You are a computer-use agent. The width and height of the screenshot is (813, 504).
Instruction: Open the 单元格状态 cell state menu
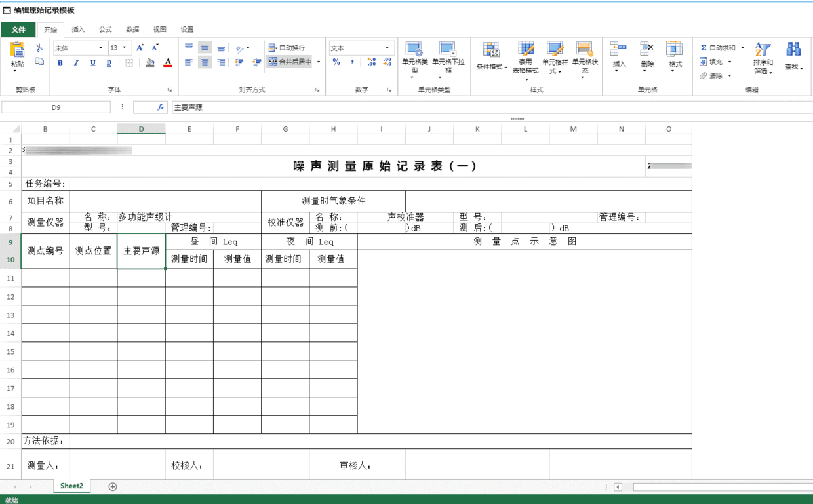(584, 60)
